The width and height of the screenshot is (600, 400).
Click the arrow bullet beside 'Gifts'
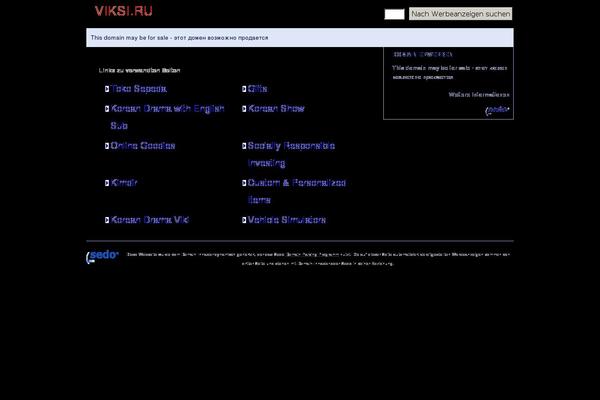click(x=244, y=89)
